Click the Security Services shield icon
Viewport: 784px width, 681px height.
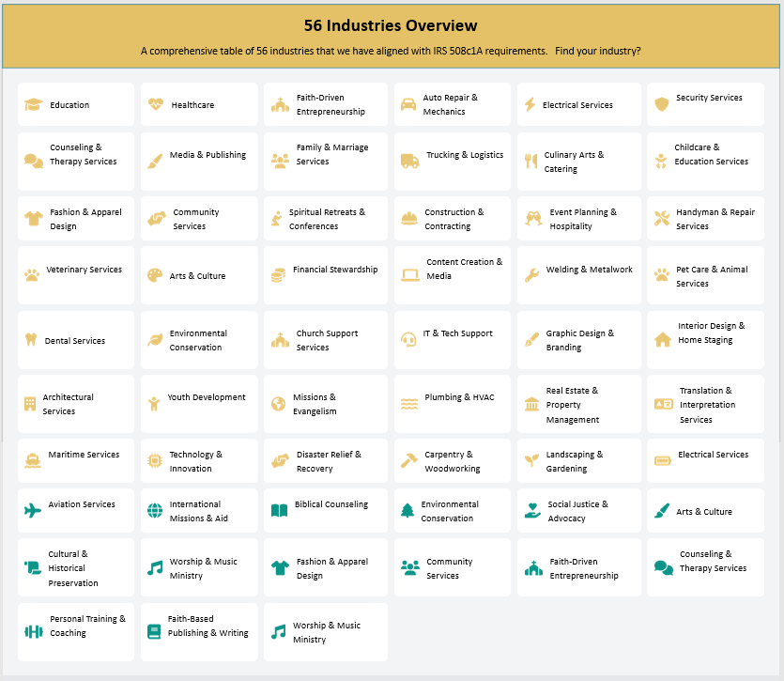[662, 104]
